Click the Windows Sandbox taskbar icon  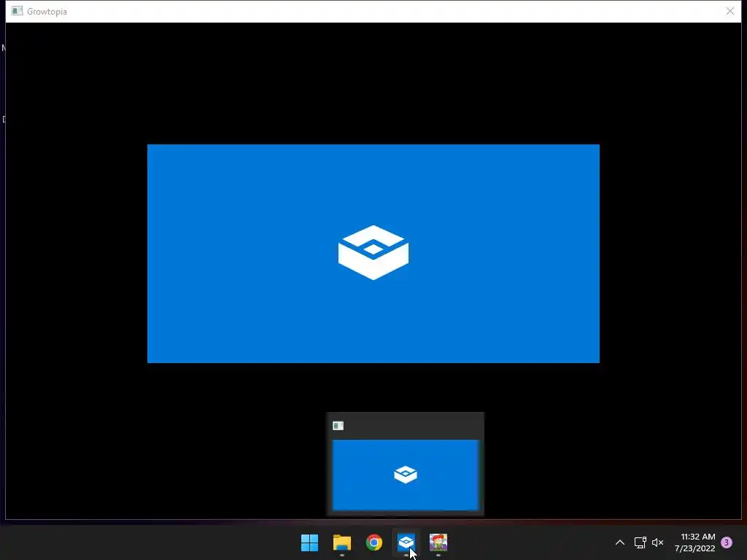[x=406, y=542]
